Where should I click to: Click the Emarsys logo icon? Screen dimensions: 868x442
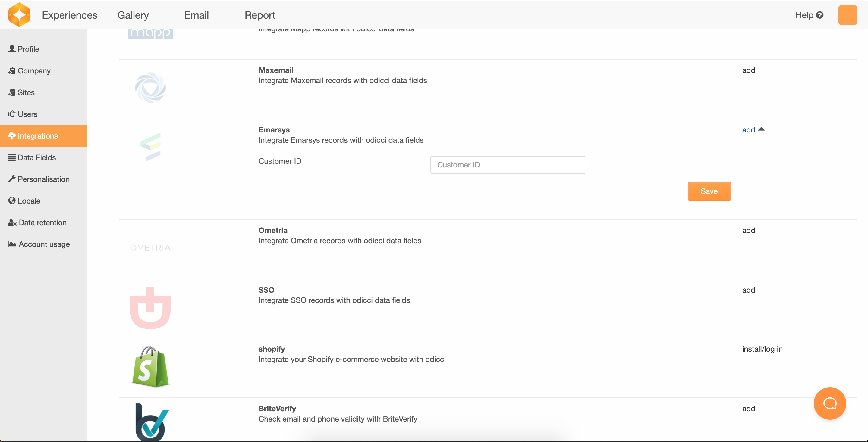pyautogui.click(x=150, y=147)
